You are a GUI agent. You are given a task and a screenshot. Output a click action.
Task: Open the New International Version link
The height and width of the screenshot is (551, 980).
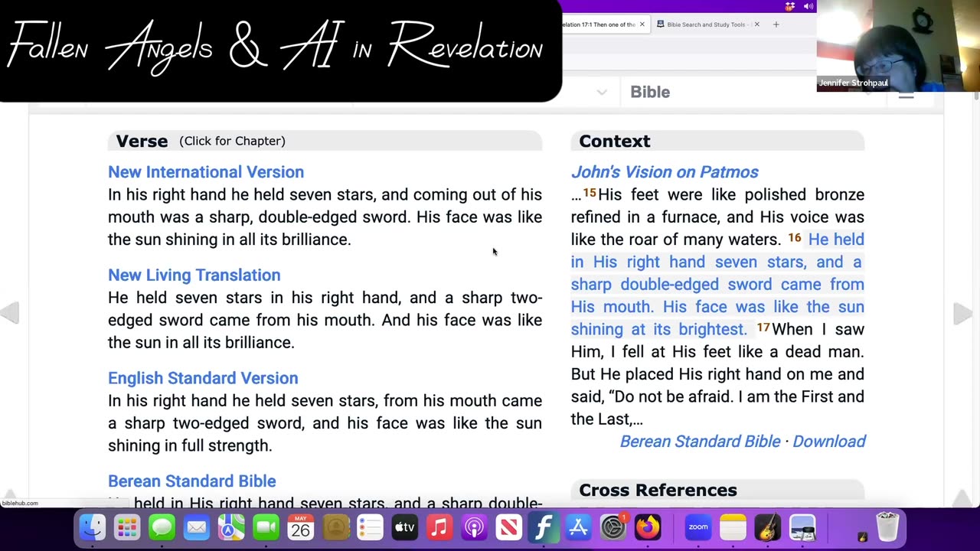[205, 171]
